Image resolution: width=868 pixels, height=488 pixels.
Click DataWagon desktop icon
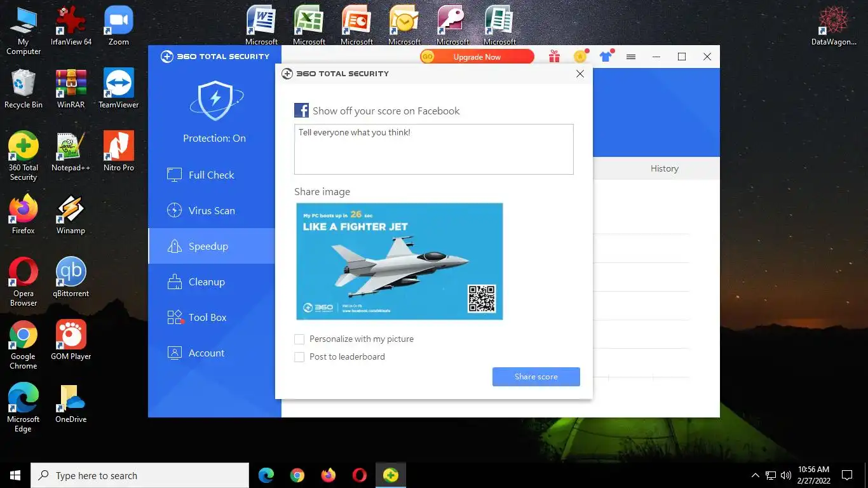(834, 26)
